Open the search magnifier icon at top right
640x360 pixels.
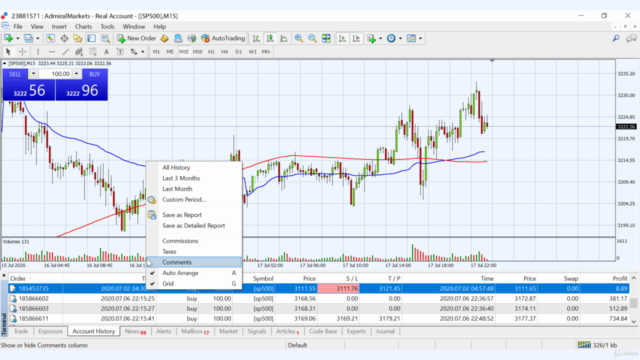[x=616, y=38]
